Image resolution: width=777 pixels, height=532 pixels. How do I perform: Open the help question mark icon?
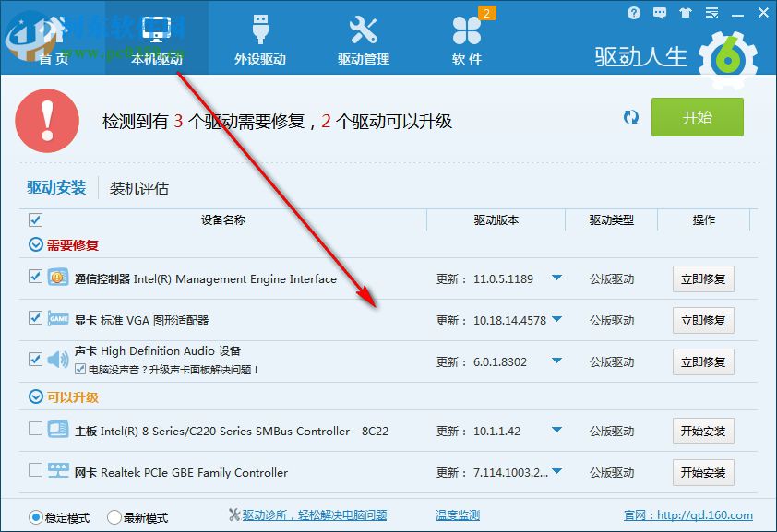click(x=634, y=13)
